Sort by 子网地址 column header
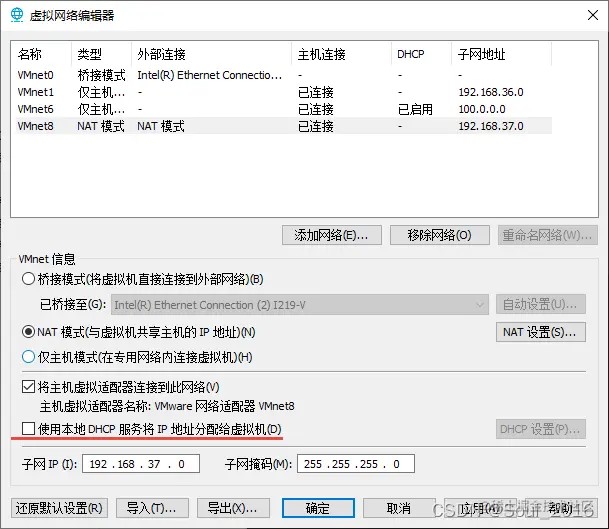This screenshot has width=609, height=529. coord(501,54)
